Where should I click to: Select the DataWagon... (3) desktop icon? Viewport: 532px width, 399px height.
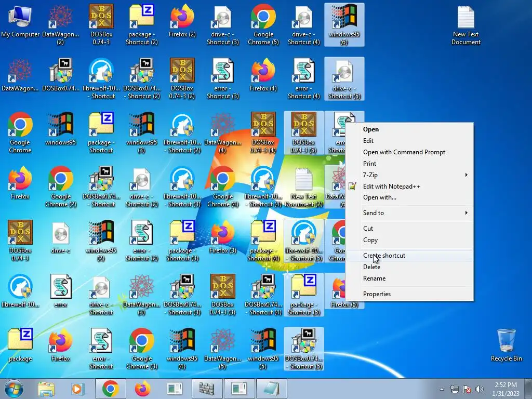142,295
